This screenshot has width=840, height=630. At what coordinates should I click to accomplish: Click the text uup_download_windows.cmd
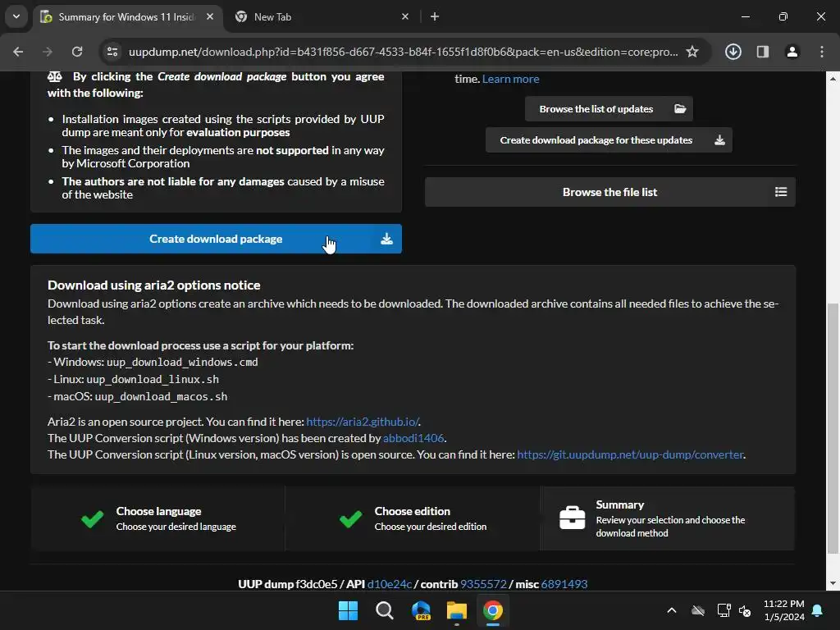pos(182,363)
